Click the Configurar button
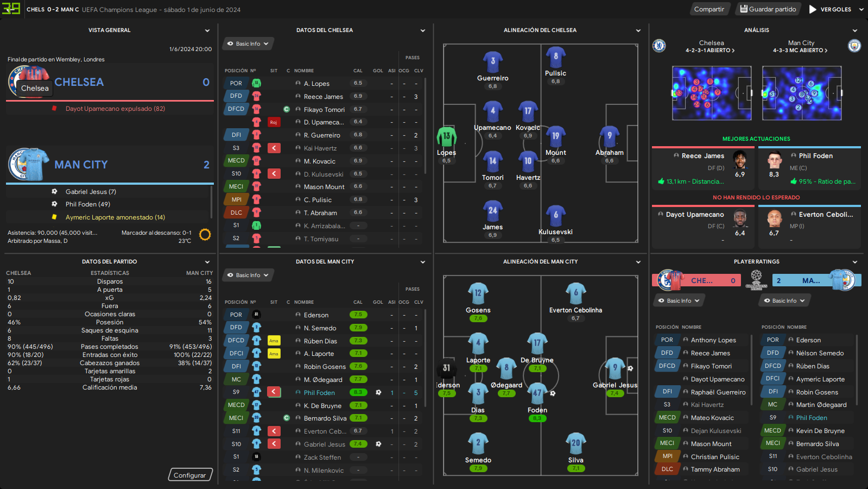Viewport: 868px width, 489px height. (x=189, y=475)
